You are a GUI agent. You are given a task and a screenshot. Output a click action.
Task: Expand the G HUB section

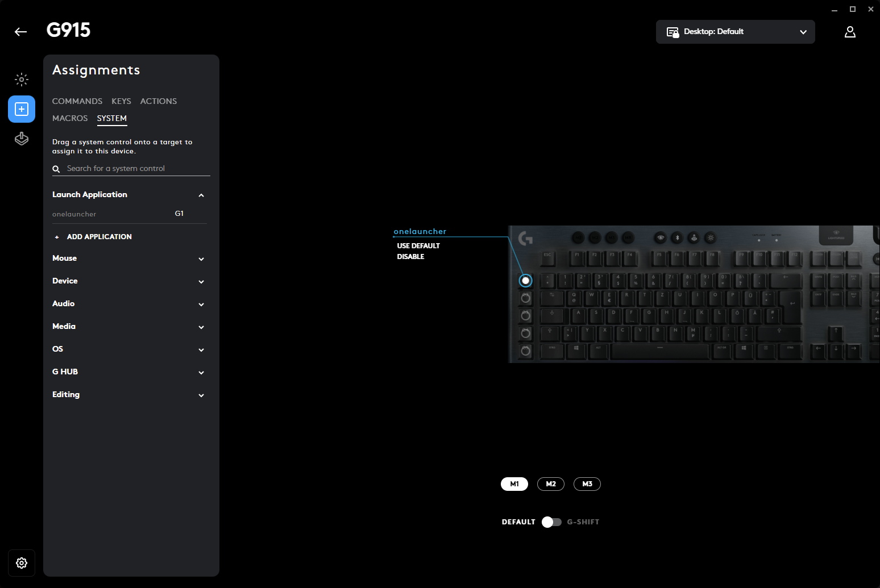pyautogui.click(x=130, y=372)
